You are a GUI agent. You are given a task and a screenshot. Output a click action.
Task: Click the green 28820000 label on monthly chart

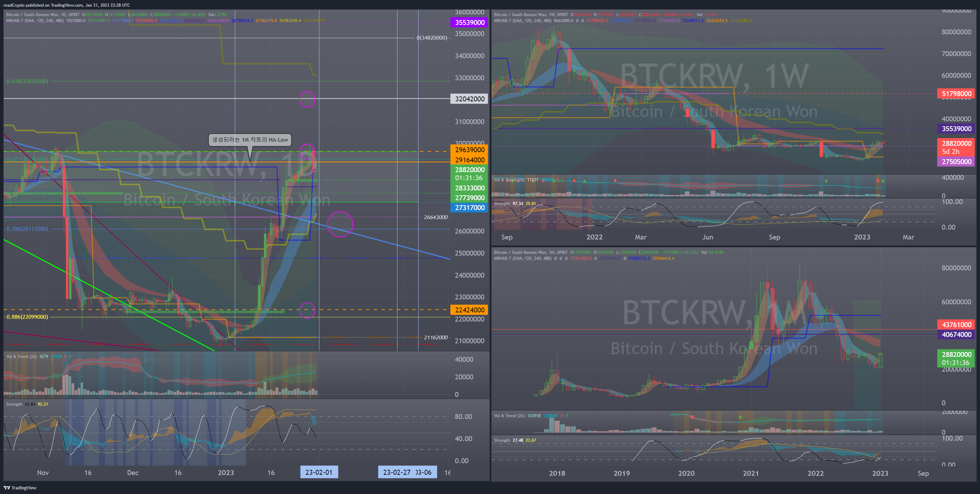[956, 359]
